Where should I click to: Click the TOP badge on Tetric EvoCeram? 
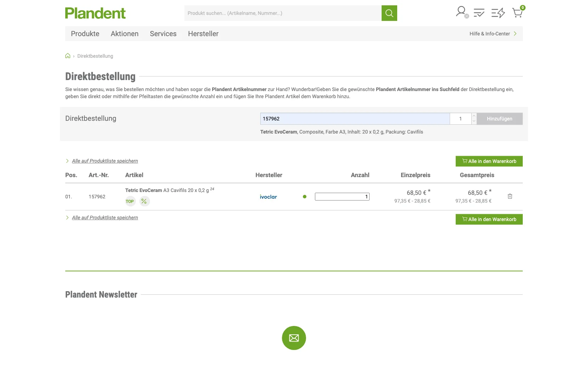point(130,201)
